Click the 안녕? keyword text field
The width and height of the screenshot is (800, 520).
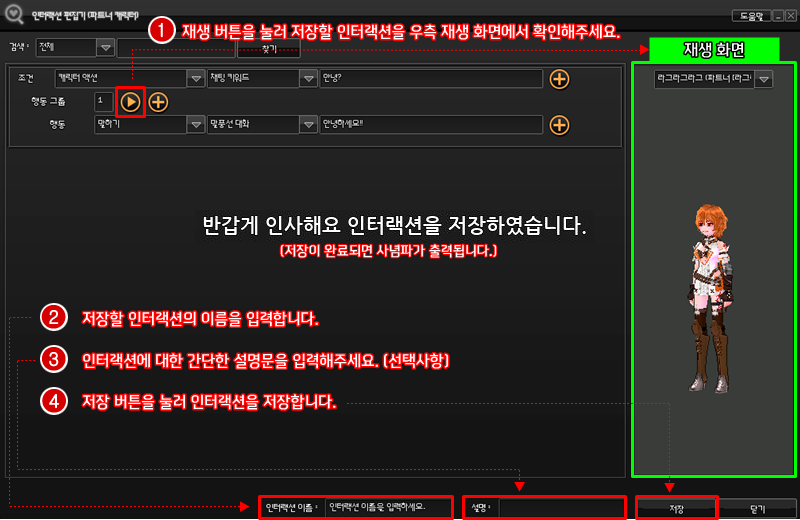pos(430,79)
